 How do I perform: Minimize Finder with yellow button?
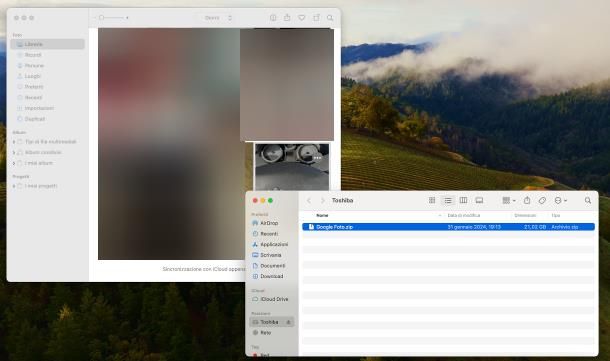tap(263, 200)
